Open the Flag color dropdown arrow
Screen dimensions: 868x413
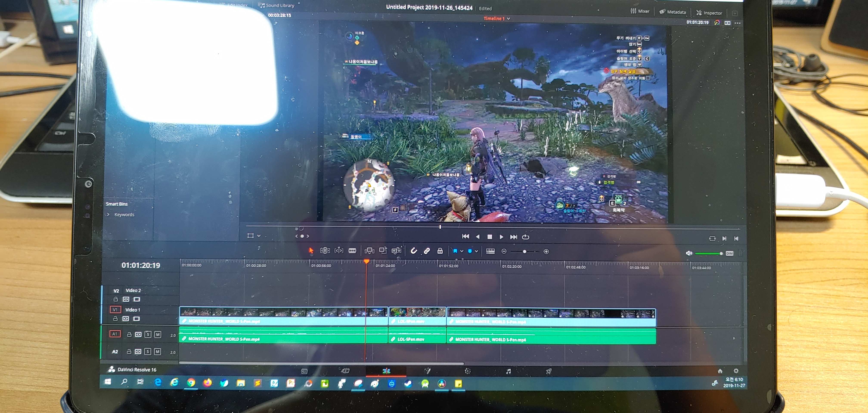click(x=462, y=251)
